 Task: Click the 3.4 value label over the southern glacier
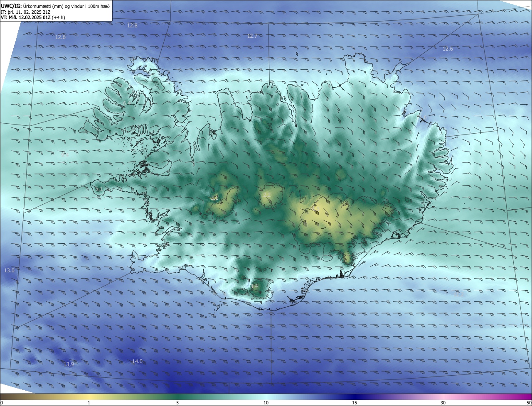coord(254,286)
